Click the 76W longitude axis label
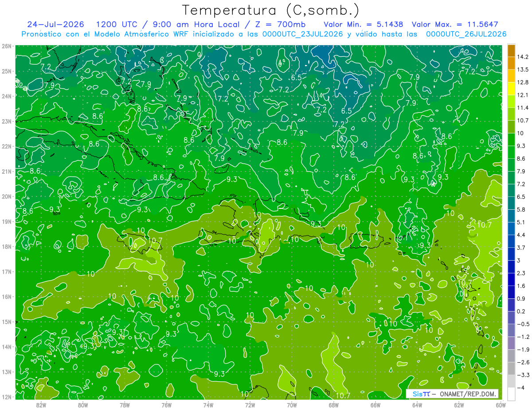This screenshot has width=532, height=411. tap(167, 405)
